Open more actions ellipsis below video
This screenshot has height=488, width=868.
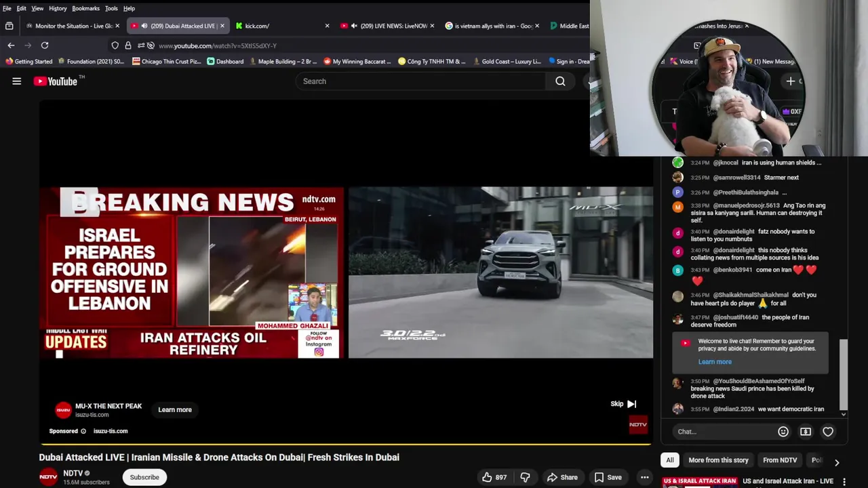[645, 477]
